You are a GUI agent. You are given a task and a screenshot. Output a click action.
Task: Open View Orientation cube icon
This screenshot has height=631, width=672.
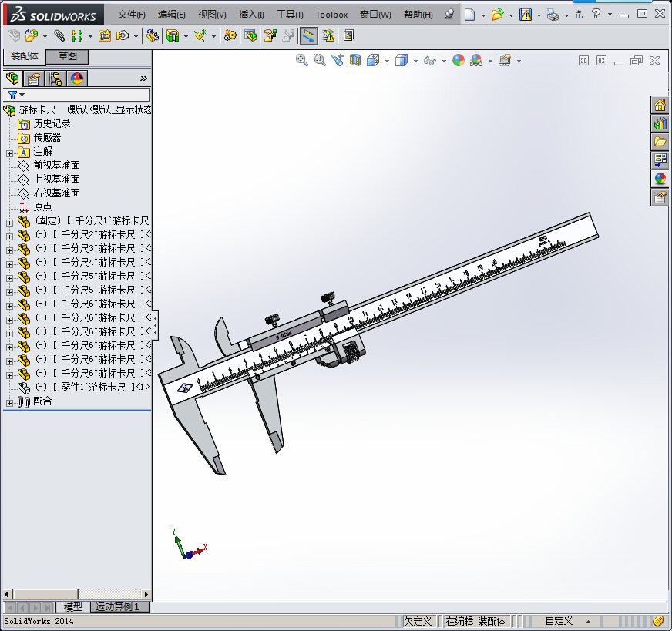pyautogui.click(x=373, y=60)
